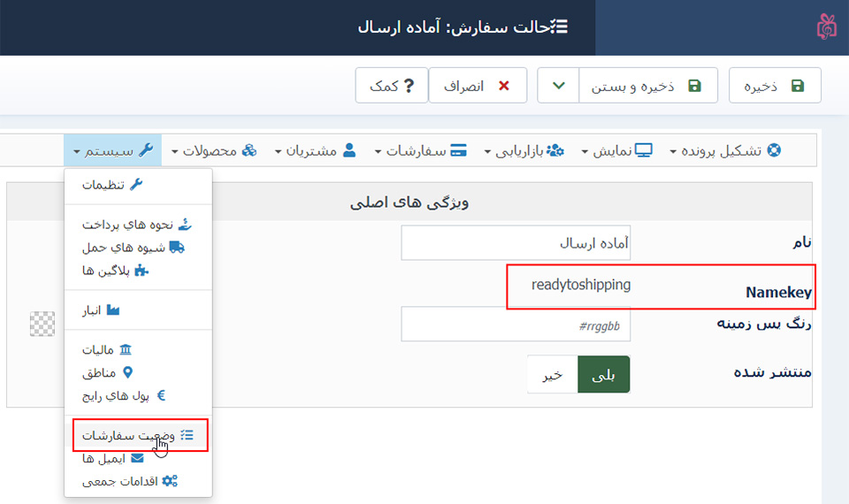
Task: Open the save and close dropdown arrow
Action: click(558, 86)
